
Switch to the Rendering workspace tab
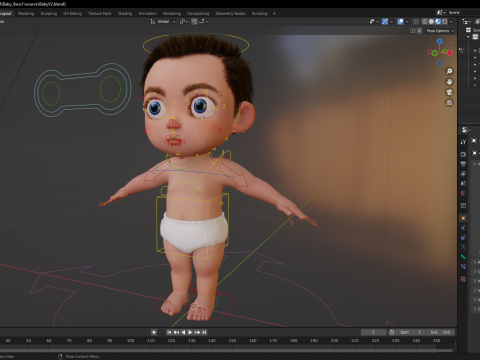[x=172, y=14]
